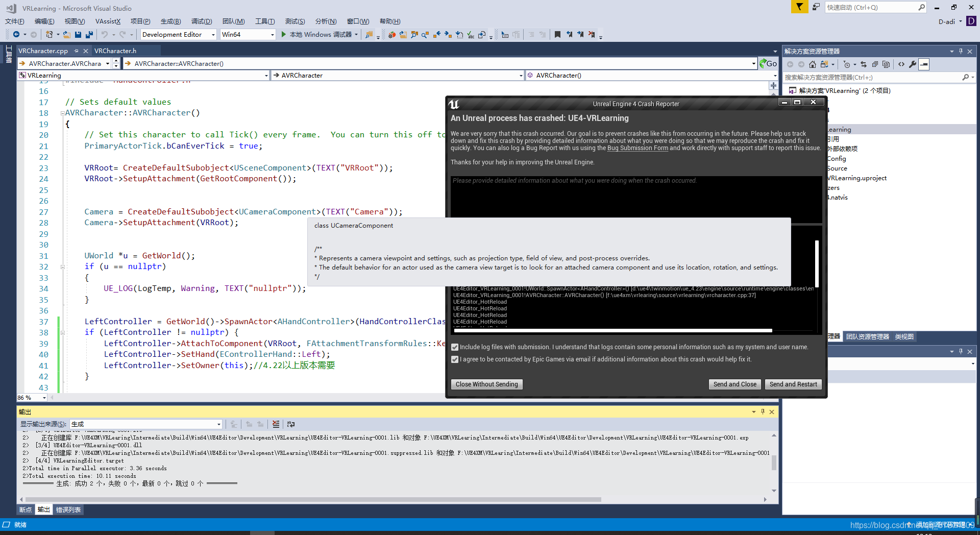Click the VAssistX Find Symbol tomato icon
This screenshot has height=535, width=980.
tap(391, 34)
